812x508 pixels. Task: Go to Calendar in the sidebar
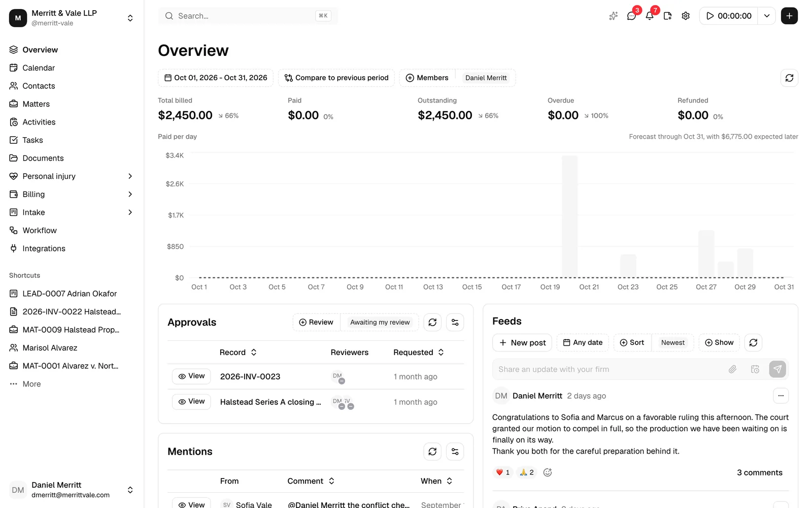71,68
